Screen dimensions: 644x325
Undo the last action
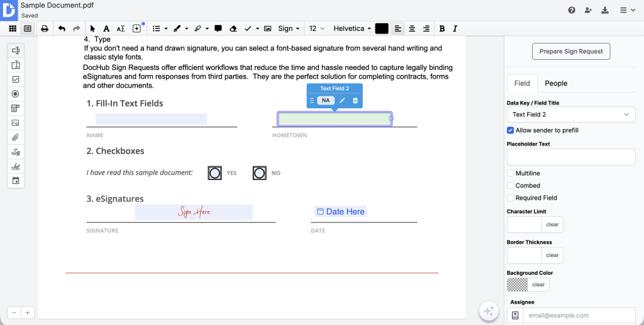pyautogui.click(x=62, y=28)
